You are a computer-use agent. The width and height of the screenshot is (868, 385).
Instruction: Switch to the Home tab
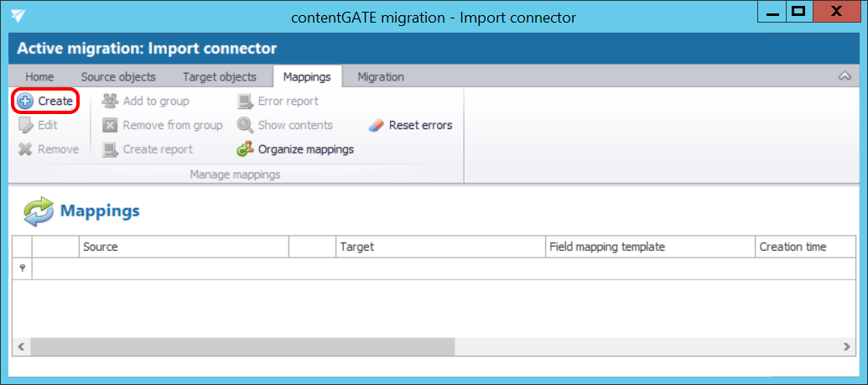[x=39, y=76]
